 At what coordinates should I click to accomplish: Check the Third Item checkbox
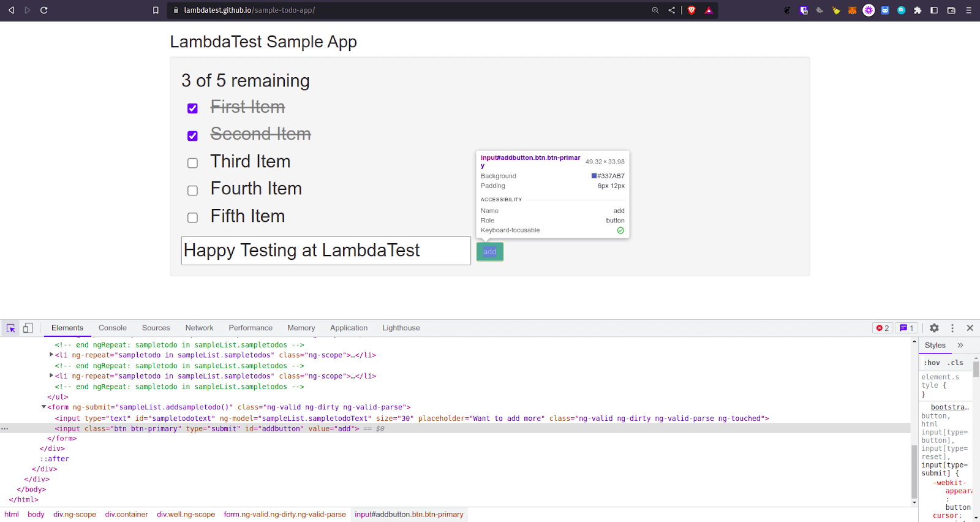(x=192, y=163)
